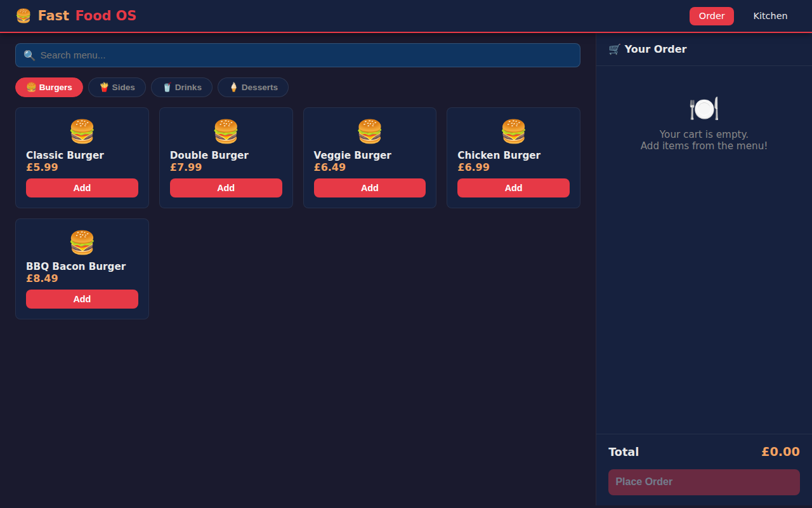Click the BBQ Bacon Burger product image
812x508 pixels.
[x=82, y=242]
